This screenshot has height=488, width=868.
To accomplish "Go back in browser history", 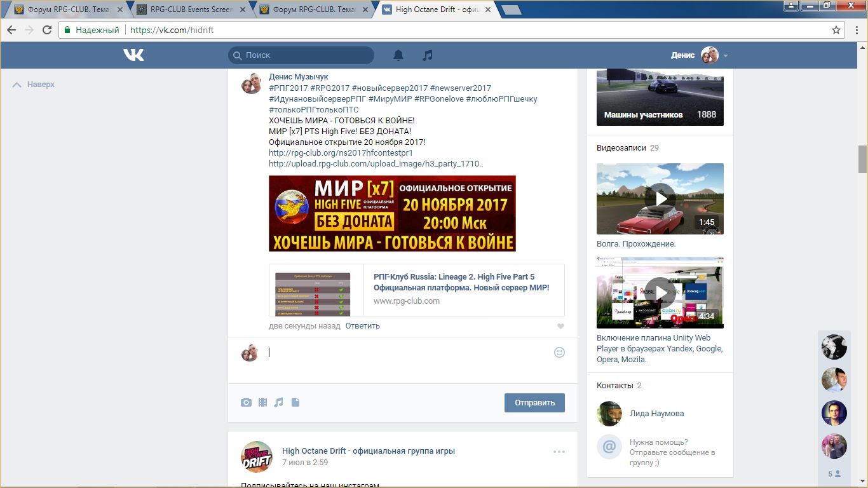I will coord(11,30).
